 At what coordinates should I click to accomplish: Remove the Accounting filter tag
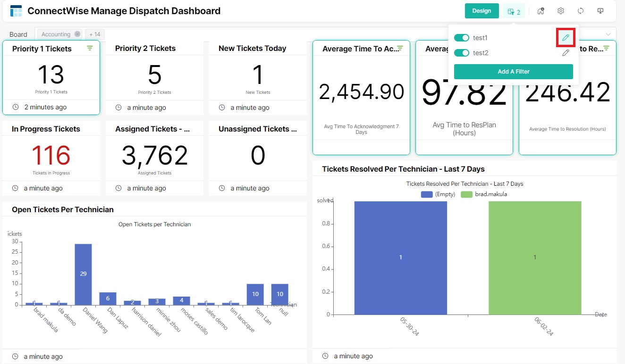[x=77, y=34]
